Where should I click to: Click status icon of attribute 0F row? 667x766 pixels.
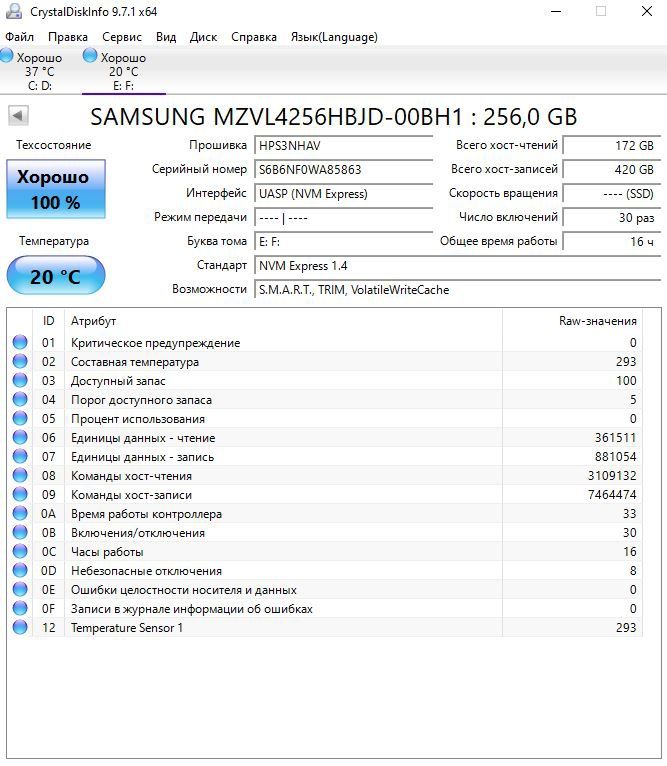(x=20, y=608)
